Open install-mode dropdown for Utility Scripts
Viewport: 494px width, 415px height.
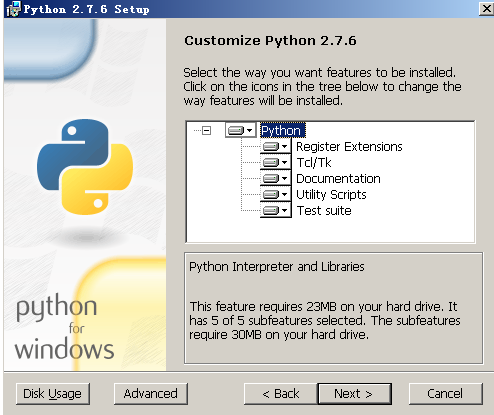pyautogui.click(x=276, y=194)
